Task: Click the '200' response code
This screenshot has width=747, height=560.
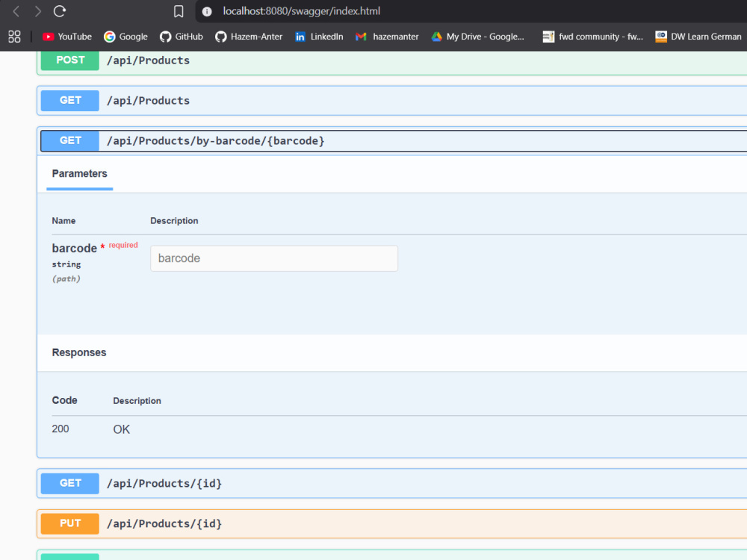Action: point(61,429)
